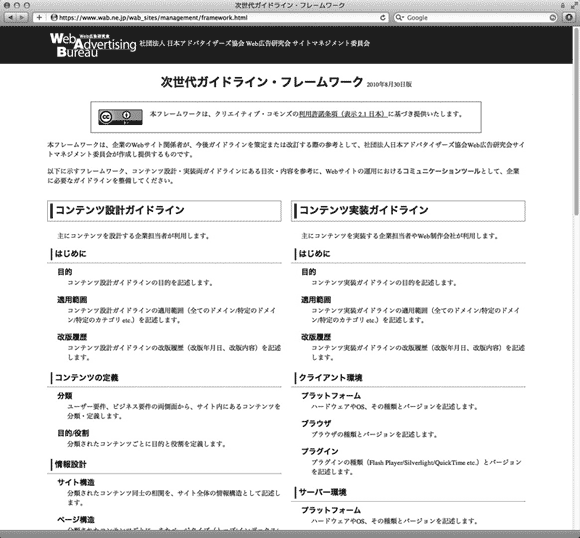Click the サイト構造 subheading
This screenshot has width=580, height=538.
76,482
